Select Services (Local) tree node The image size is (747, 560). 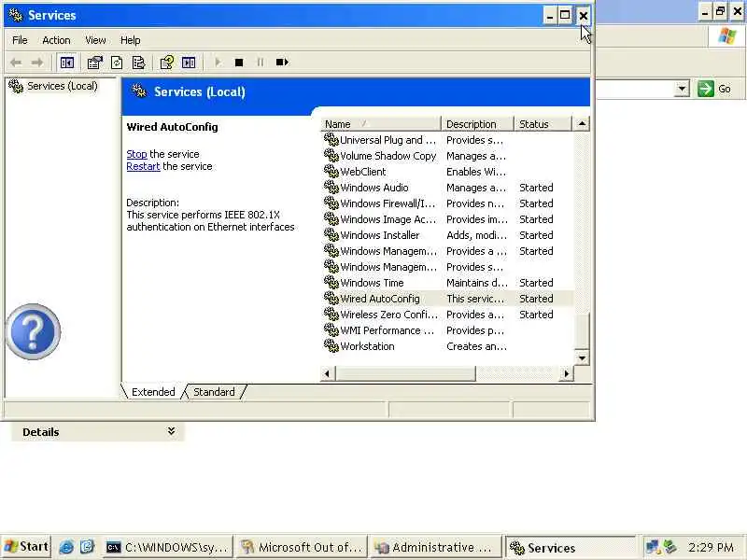click(62, 86)
